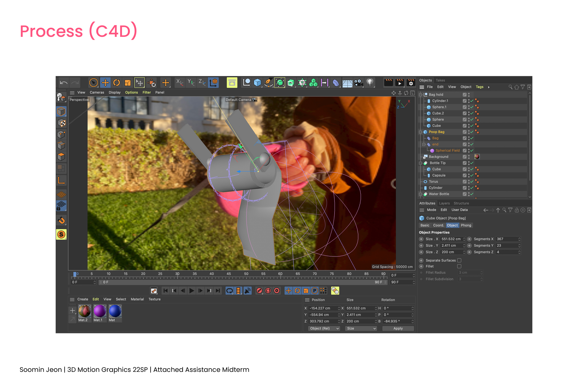Screen dimensions: 588x392
Task: Click the Apply button
Action: [x=398, y=328]
